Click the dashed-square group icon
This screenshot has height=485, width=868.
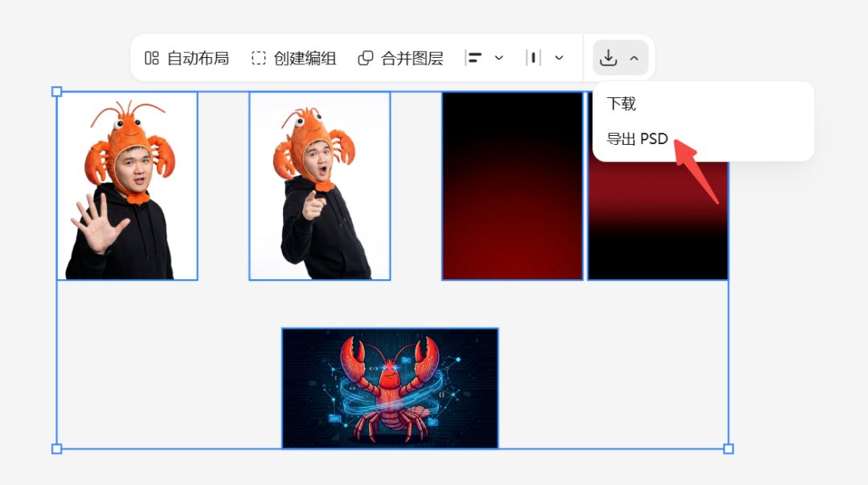coord(259,58)
